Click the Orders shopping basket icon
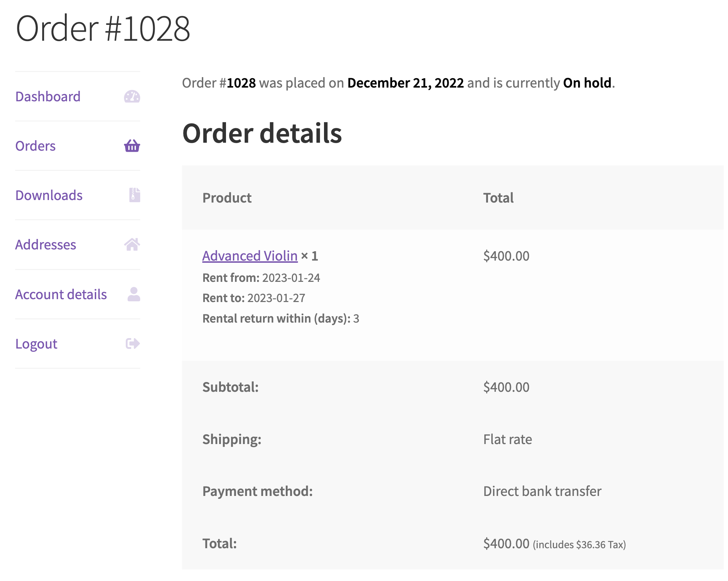 (132, 146)
